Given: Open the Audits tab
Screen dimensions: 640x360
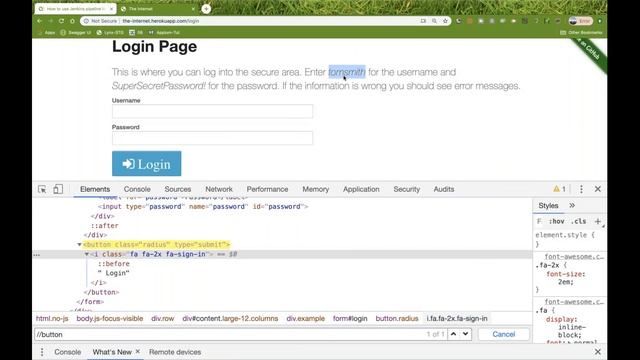Looking at the screenshot, I should (x=444, y=189).
